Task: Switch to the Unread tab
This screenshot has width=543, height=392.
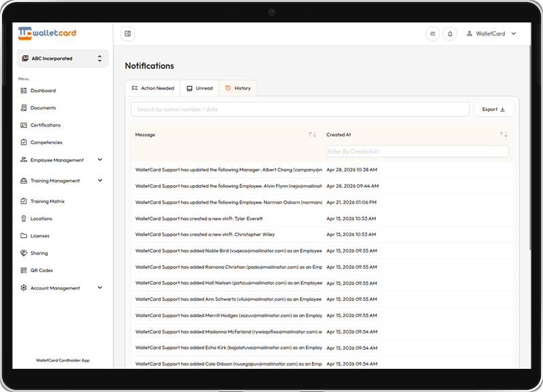Action: click(200, 88)
